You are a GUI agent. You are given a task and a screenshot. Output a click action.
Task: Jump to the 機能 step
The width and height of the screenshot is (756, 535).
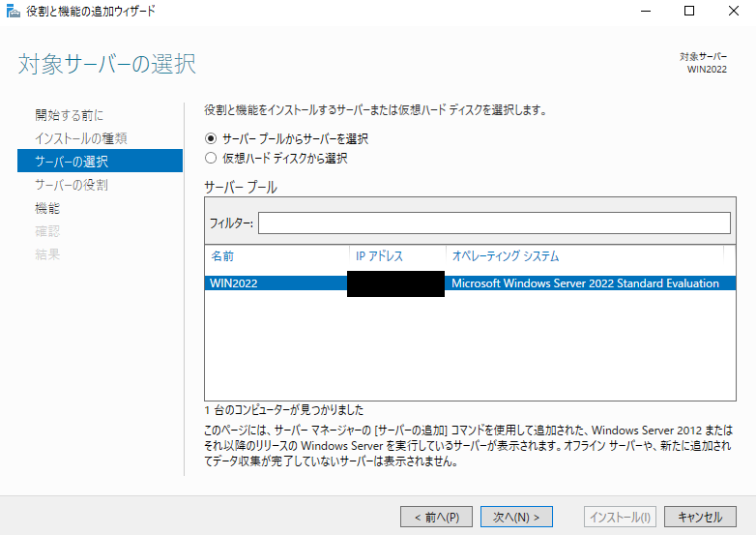point(47,208)
